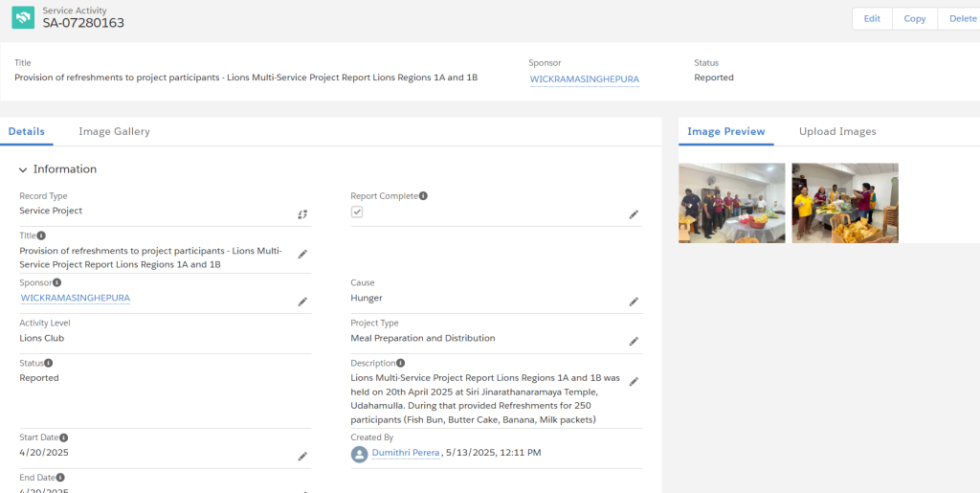This screenshot has height=493, width=980.
Task: Open the Image Gallery tab
Action: click(x=115, y=131)
